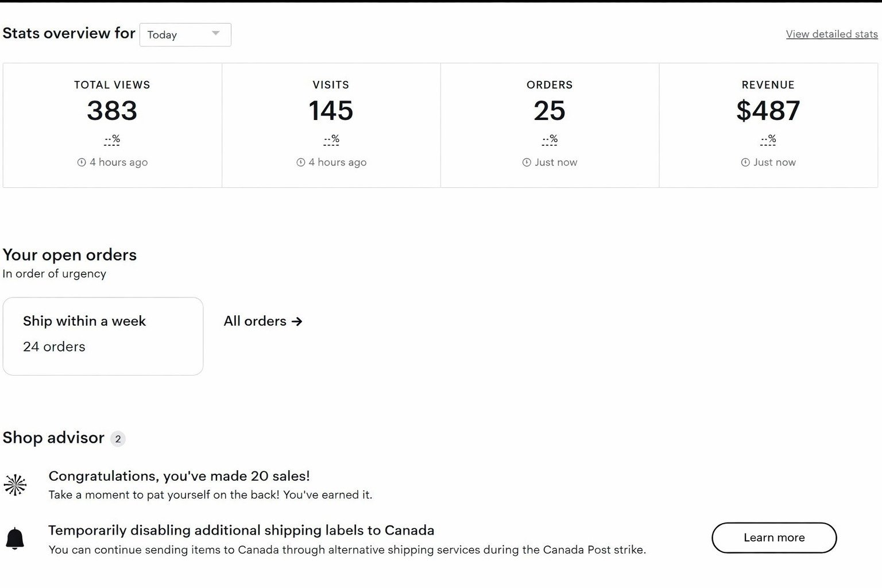Viewport: 882px width, 588px height.
Task: Click the clock icon under Revenue
Action: coord(745,163)
